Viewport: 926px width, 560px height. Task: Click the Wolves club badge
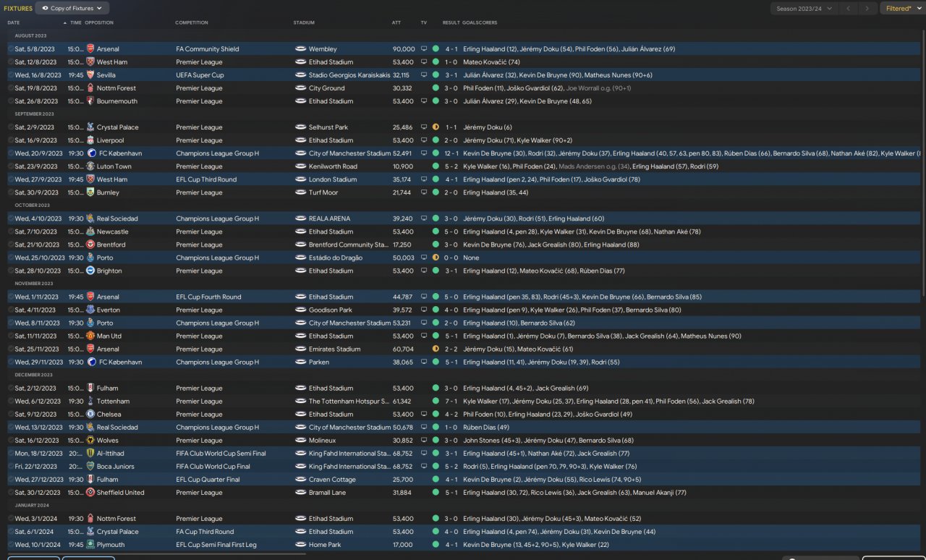[x=90, y=440]
